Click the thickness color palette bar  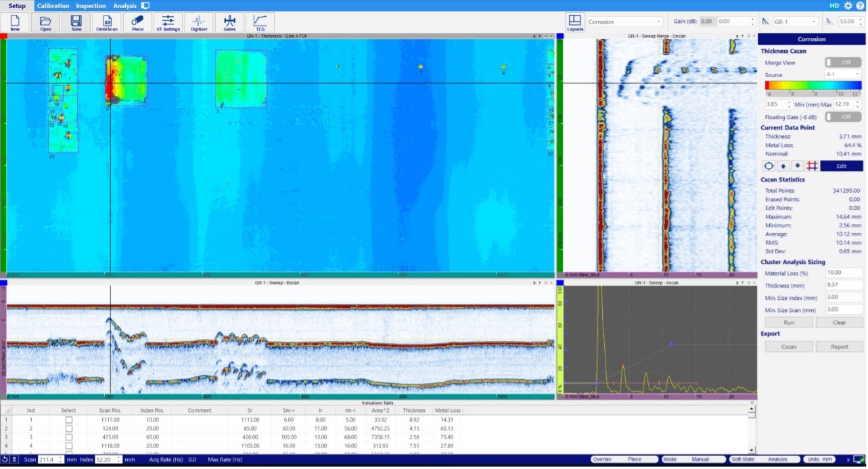[813, 85]
